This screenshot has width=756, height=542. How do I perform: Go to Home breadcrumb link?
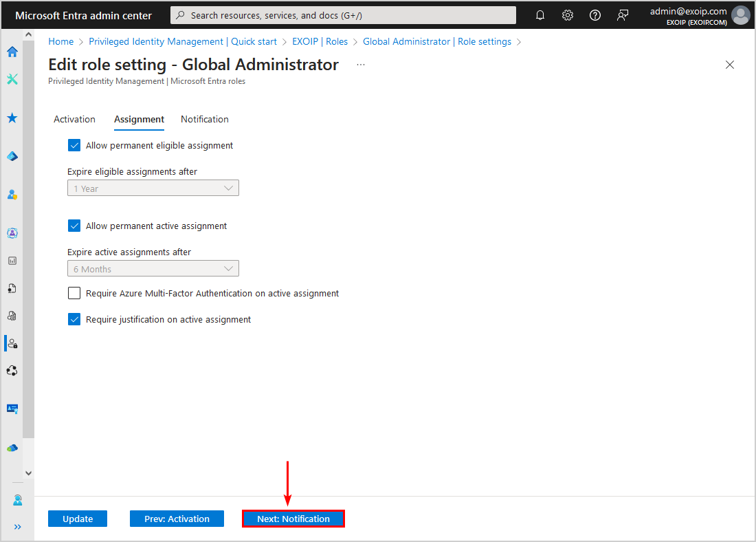click(x=60, y=41)
